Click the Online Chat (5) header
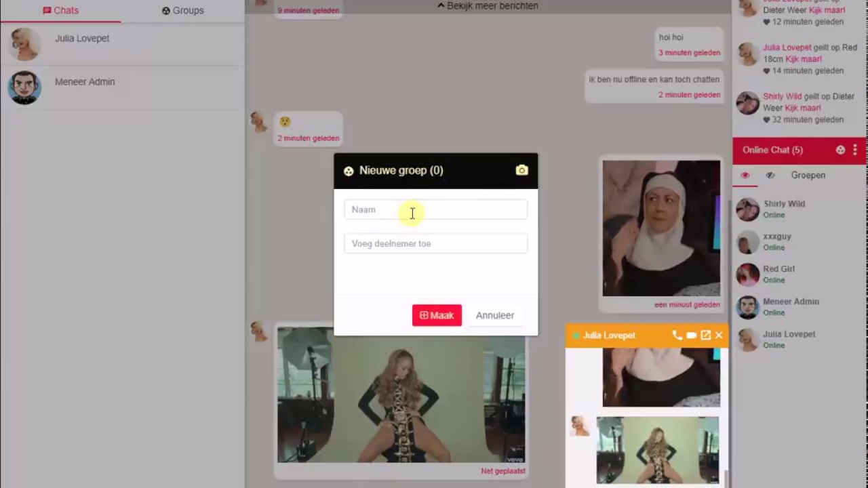868x488 pixels. [772, 150]
